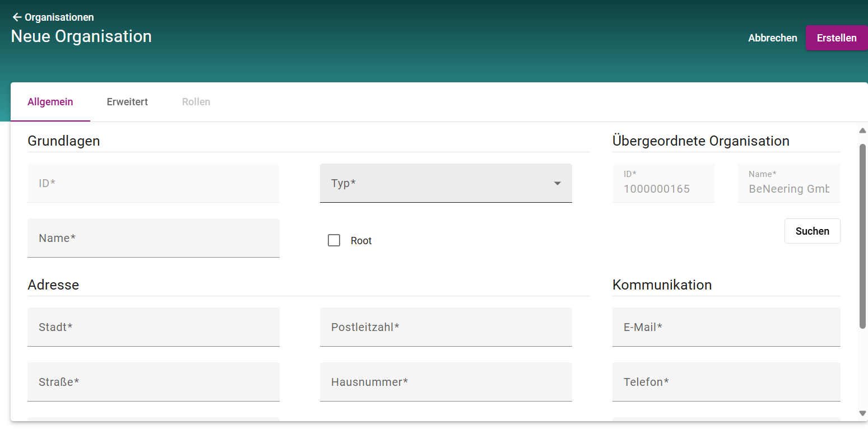Click the parent organisation ID 1000000165 field
This screenshot has height=429, width=868.
pyautogui.click(x=663, y=184)
